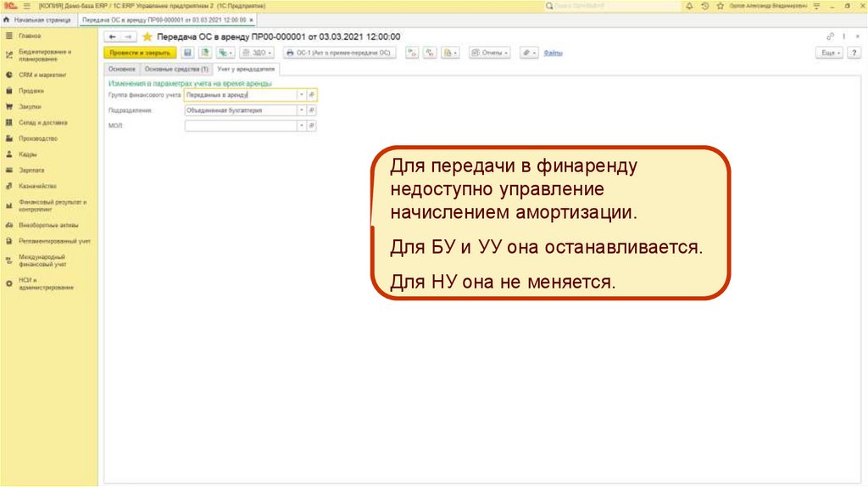Open the form help question mark

point(853,53)
